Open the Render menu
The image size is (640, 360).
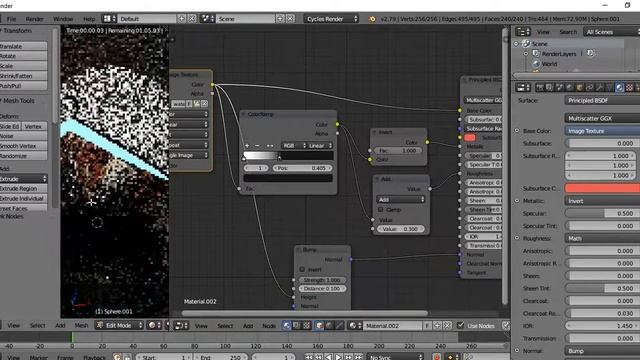[34, 19]
